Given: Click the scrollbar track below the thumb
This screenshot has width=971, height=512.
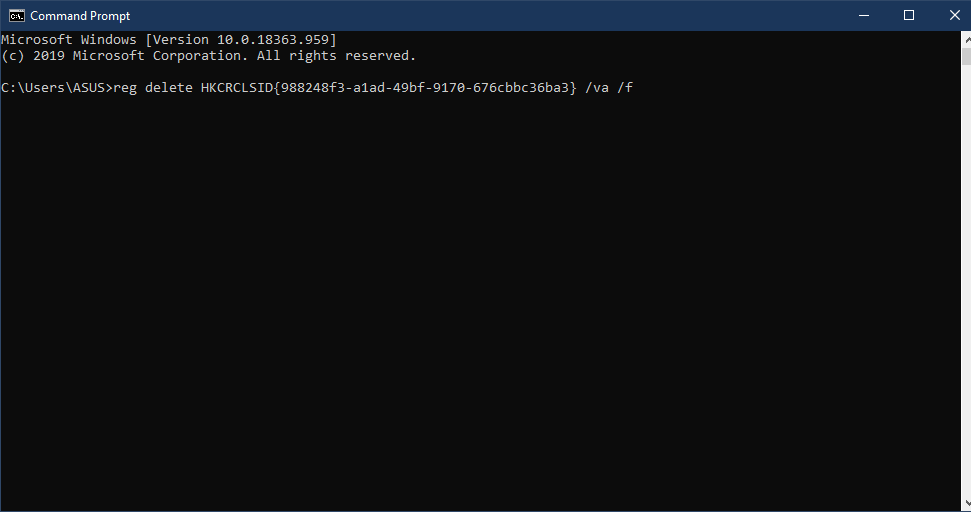Looking at the screenshot, I should pyautogui.click(x=966, y=279).
